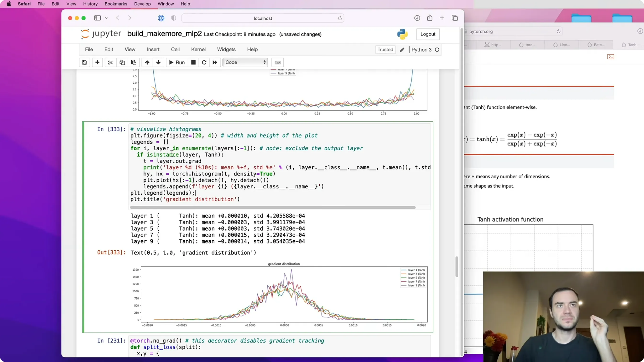Click horizontal scrollbar under code cell
The width and height of the screenshot is (644, 362).
[x=273, y=207]
